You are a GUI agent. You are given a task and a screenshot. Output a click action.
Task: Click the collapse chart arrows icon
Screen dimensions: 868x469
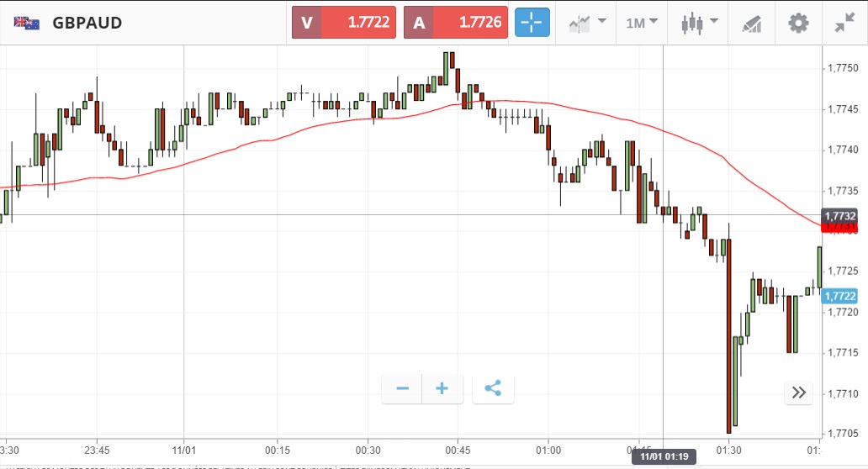click(x=844, y=23)
